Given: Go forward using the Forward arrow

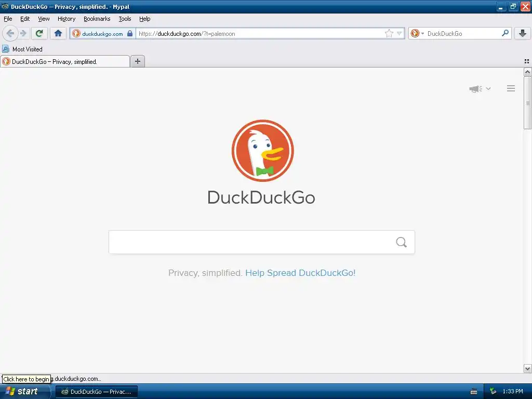Looking at the screenshot, I should tap(23, 33).
